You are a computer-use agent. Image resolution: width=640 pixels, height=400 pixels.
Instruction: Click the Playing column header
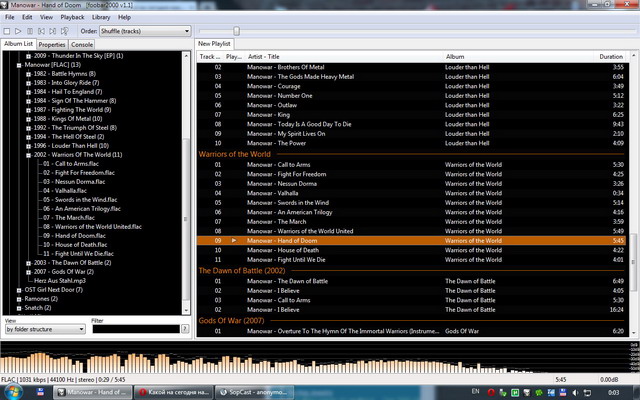point(234,57)
